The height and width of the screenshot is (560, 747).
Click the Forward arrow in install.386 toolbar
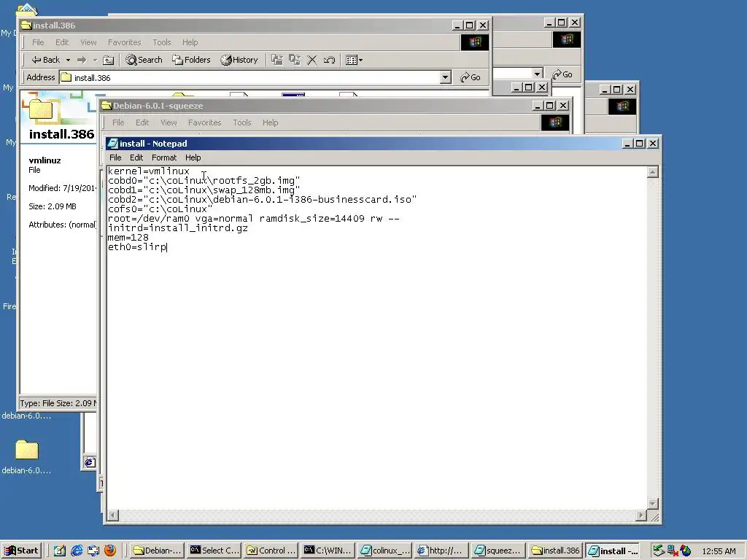click(x=82, y=60)
